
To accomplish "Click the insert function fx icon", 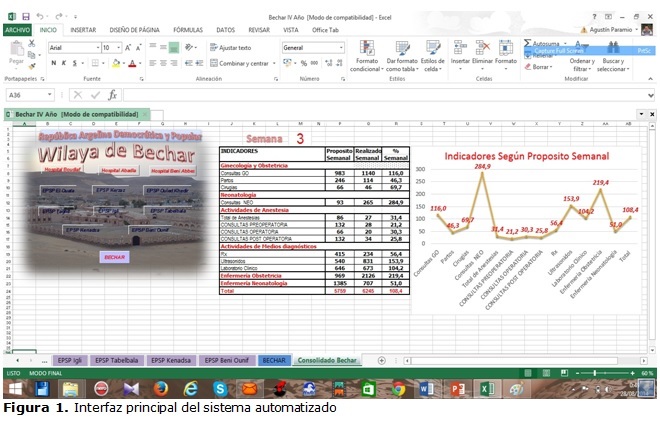I will point(113,95).
